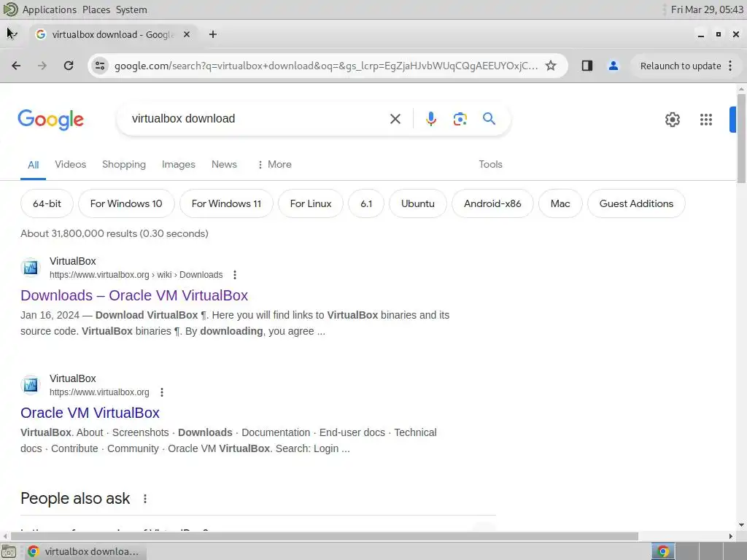Click the horizontal scrollbar right arrow

click(x=730, y=536)
